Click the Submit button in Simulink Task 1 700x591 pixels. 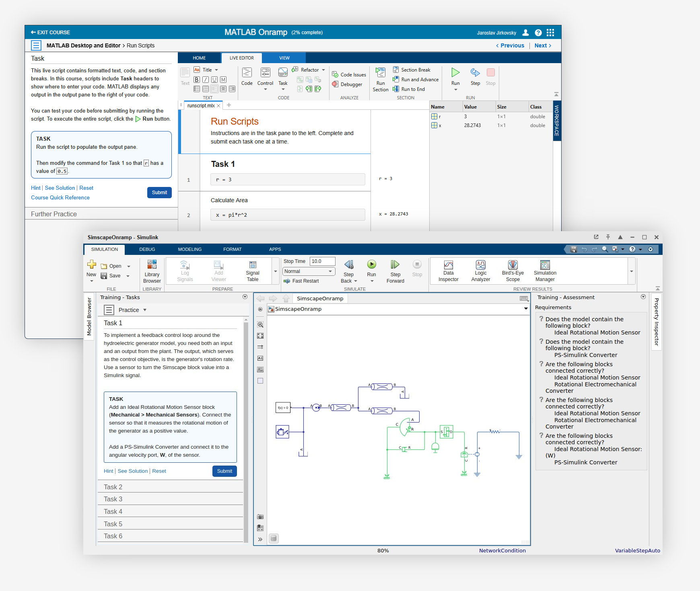point(224,471)
